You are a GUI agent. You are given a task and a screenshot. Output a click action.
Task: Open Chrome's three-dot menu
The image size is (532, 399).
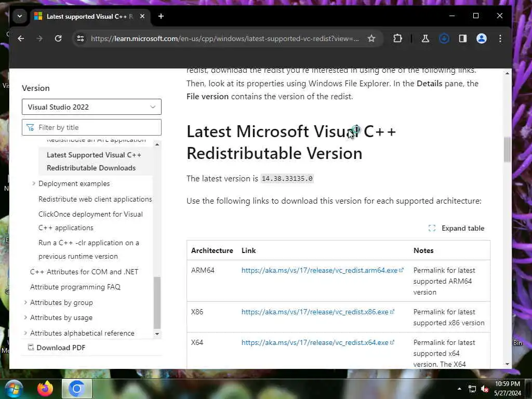(500, 38)
